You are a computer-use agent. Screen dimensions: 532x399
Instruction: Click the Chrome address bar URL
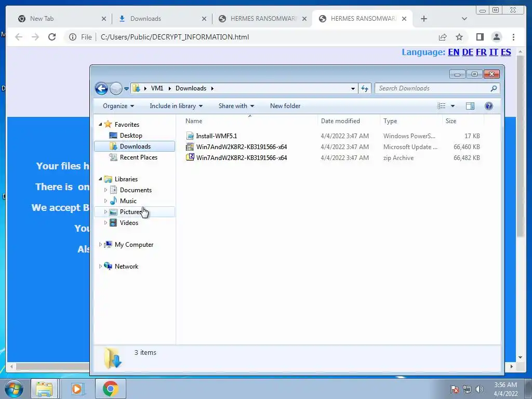(175, 37)
